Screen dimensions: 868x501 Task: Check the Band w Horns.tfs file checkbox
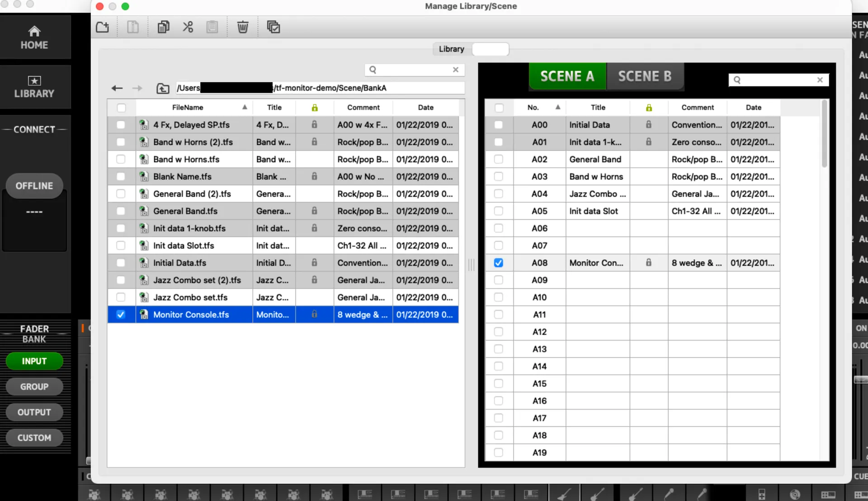point(121,159)
